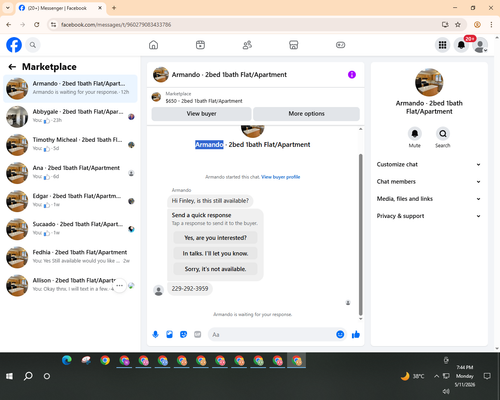Open the Armando conversation in the list

coord(70,89)
